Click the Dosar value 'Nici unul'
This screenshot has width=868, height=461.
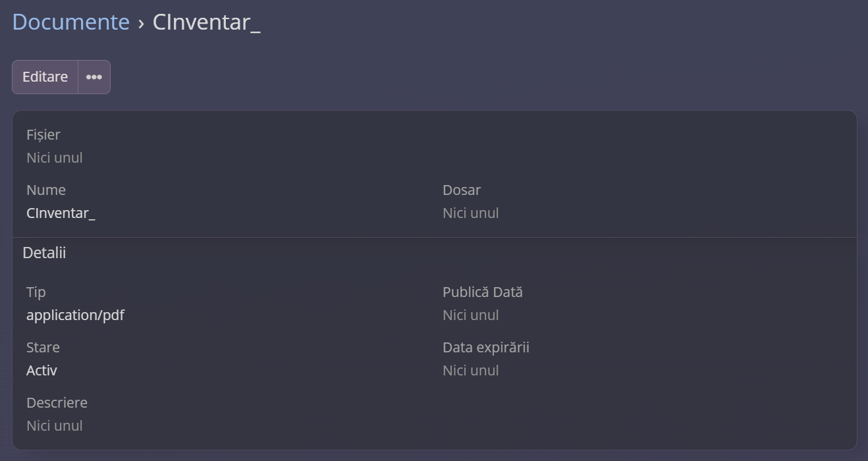471,213
